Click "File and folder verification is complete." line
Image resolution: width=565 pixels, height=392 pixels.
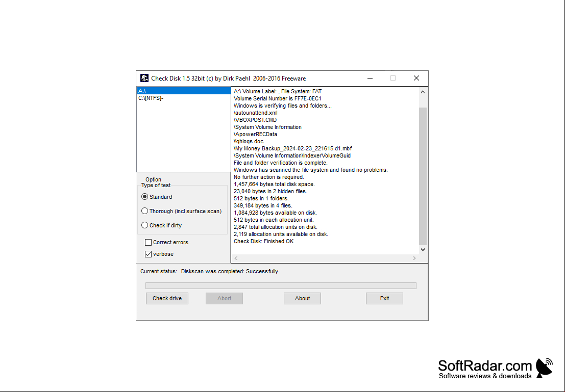(281, 163)
